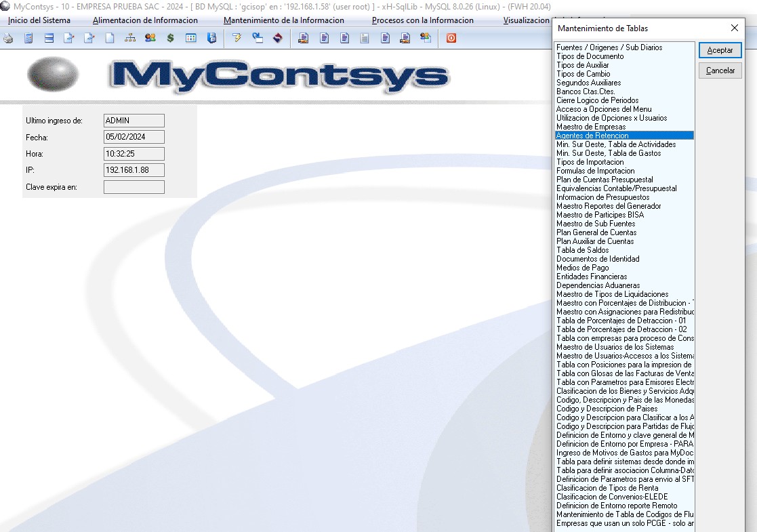Close the Mantenimiento de Tablas dialog
757x532 pixels.
[734, 28]
